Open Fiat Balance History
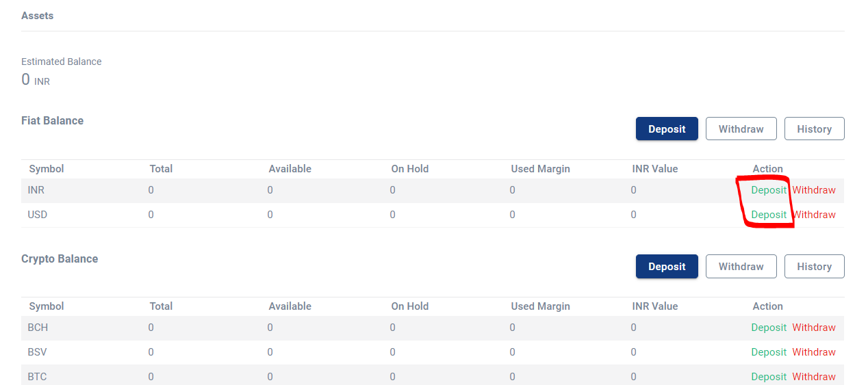Viewport: 868px width, 385px height. [814, 129]
